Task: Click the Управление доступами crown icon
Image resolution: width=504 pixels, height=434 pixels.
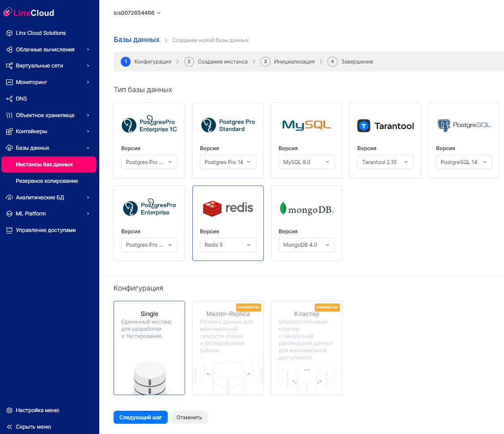Action: (x=9, y=230)
